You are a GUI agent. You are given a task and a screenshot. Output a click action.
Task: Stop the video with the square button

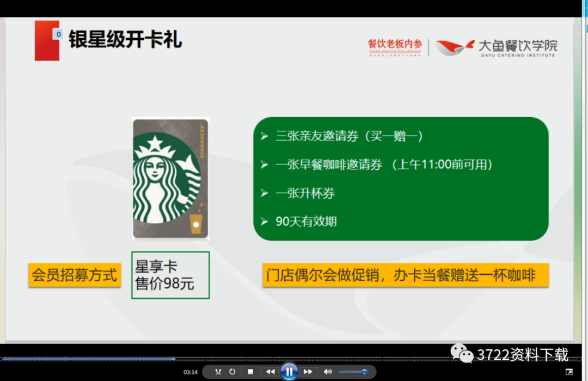[250, 372]
